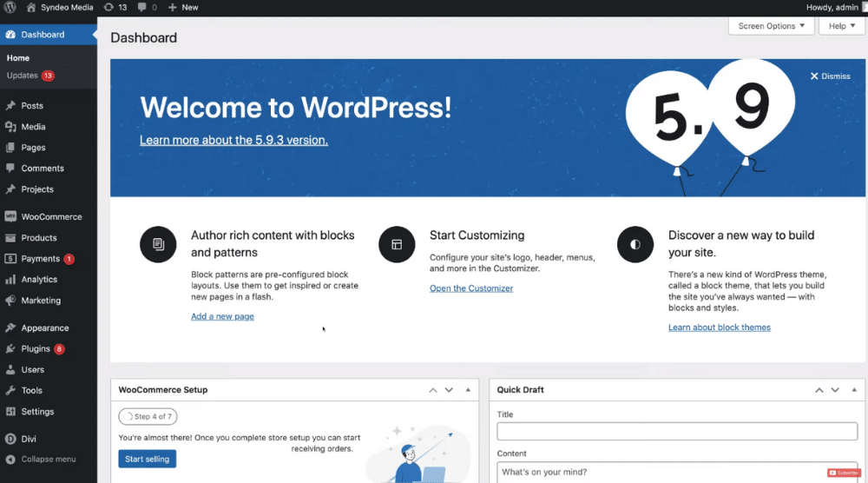Expand the Help dropdown tab

841,26
